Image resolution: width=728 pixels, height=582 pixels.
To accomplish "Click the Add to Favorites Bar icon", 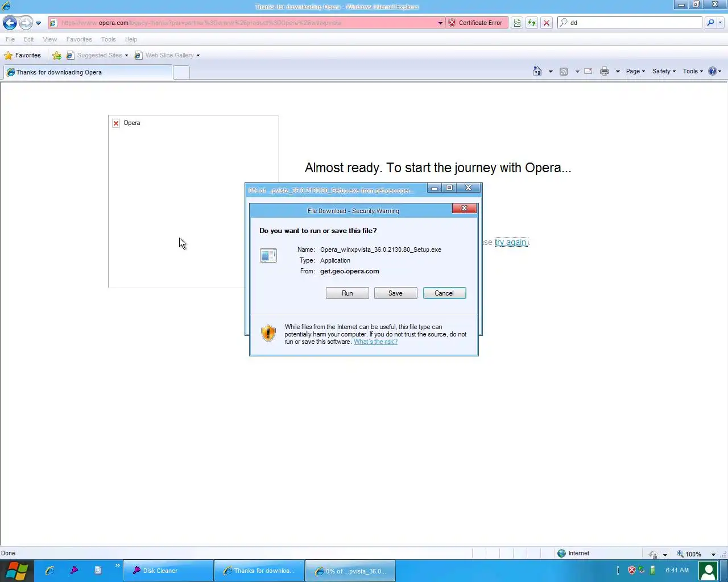I will [x=57, y=55].
